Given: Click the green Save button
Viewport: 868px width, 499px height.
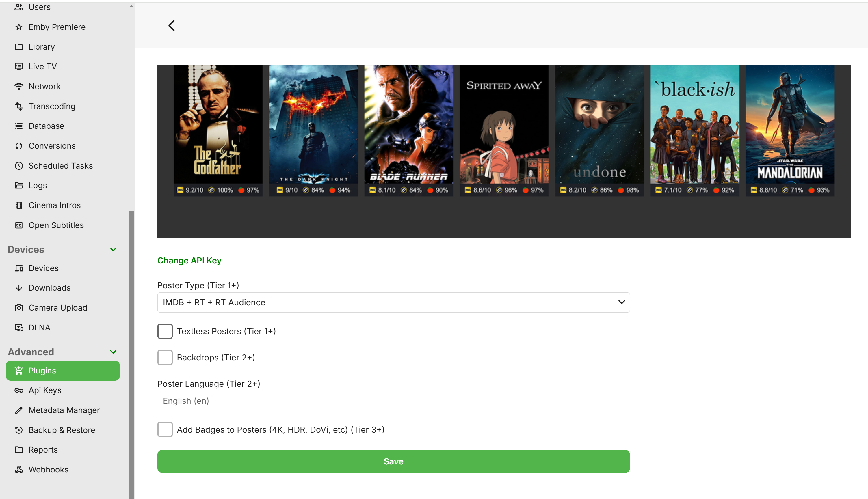Looking at the screenshot, I should (393, 461).
